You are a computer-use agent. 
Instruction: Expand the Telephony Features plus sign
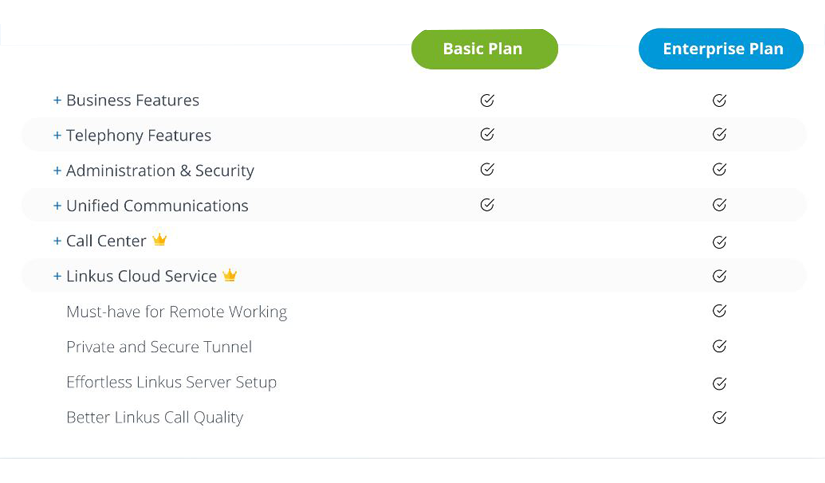[x=57, y=136]
